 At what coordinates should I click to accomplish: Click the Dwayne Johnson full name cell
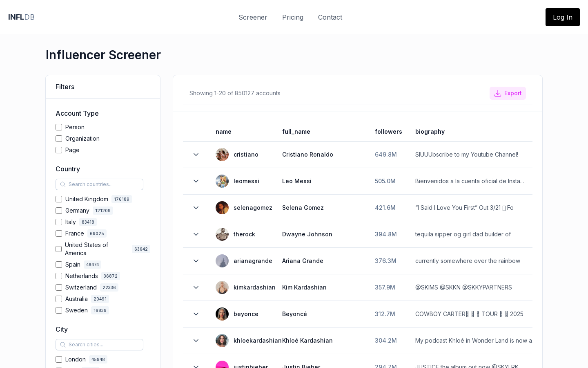[307, 234]
